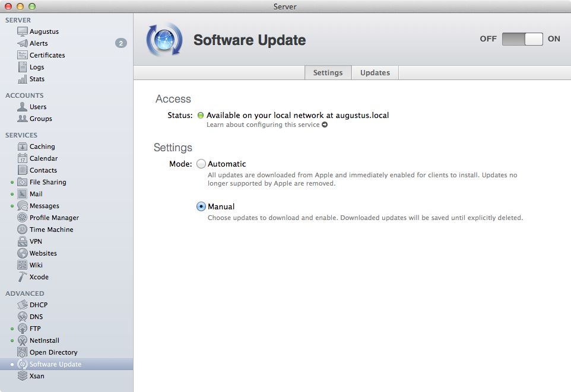
Task: Open Stats via the bar chart icon
Action: pyautogui.click(x=22, y=79)
